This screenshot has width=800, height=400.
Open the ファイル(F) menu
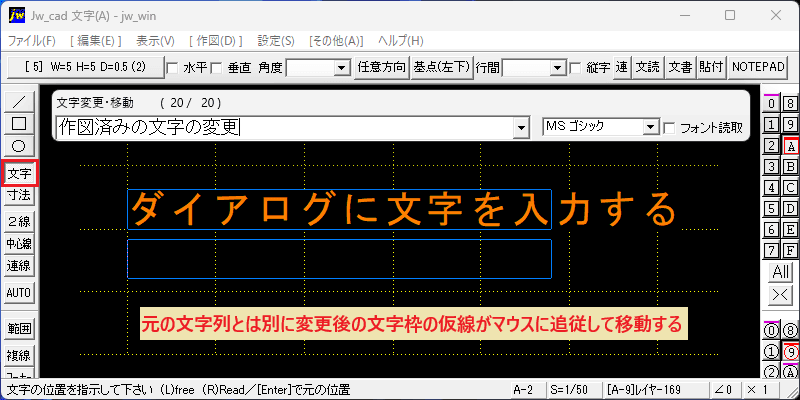pyautogui.click(x=32, y=41)
